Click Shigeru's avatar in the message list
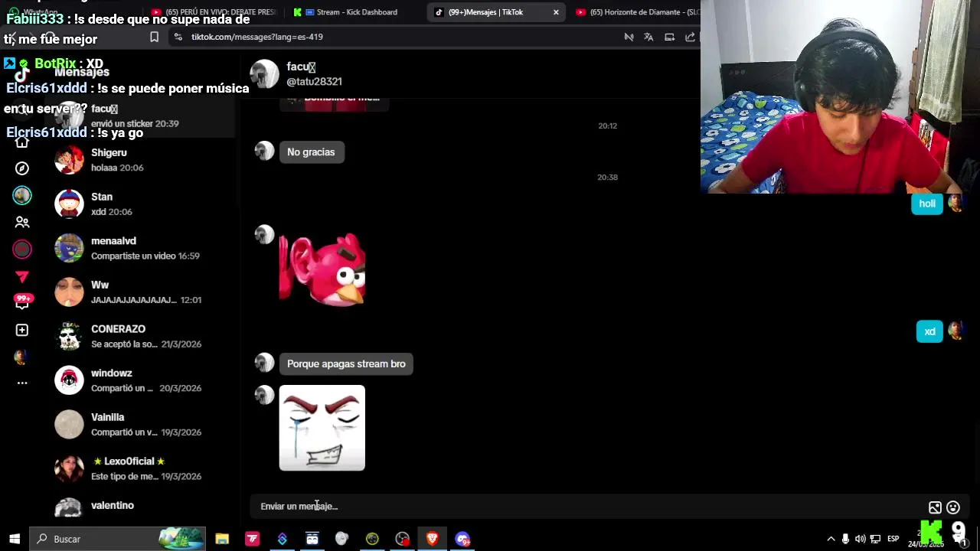The height and width of the screenshot is (551, 980). tap(69, 159)
